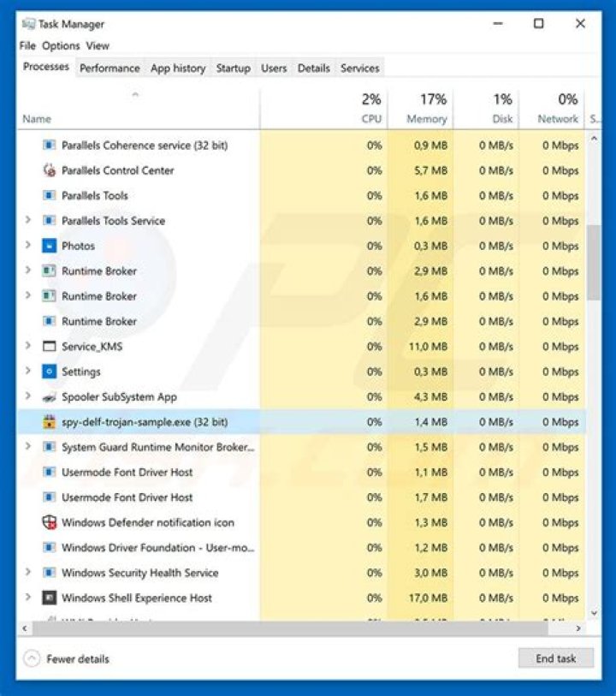The width and height of the screenshot is (616, 696).
Task: Open the View menu
Action: click(98, 45)
